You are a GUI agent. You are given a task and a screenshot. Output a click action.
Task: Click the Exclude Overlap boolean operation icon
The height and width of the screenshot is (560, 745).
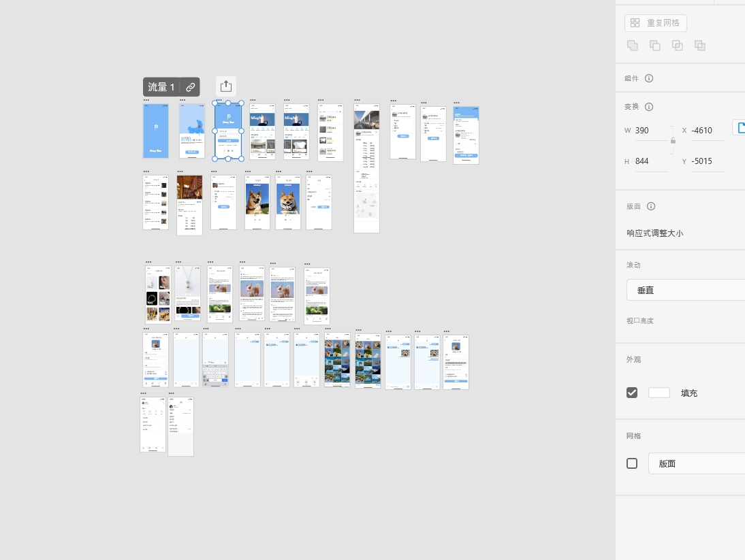coord(699,46)
